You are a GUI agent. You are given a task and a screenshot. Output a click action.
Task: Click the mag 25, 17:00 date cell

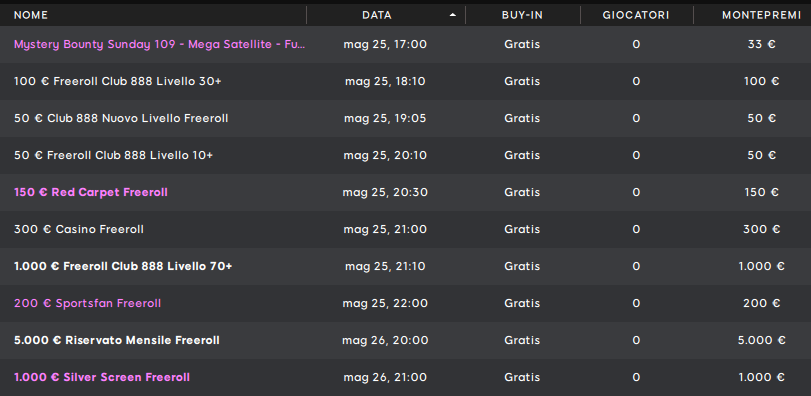[385, 44]
